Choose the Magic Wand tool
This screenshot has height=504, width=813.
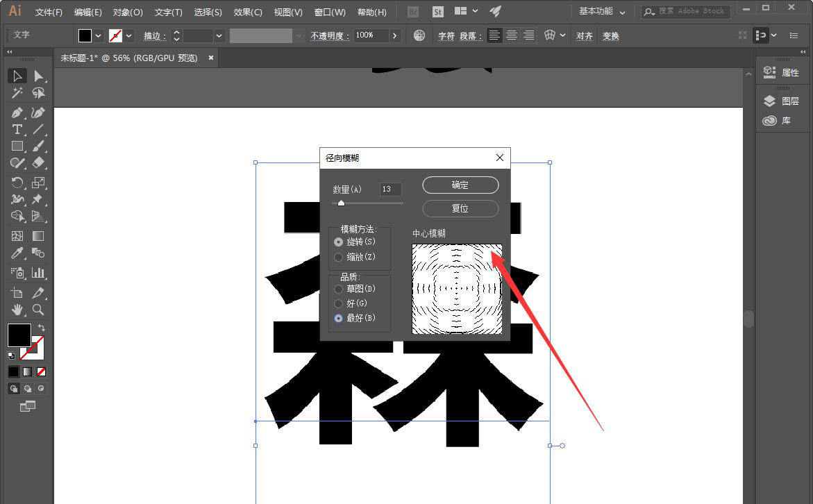[x=17, y=93]
